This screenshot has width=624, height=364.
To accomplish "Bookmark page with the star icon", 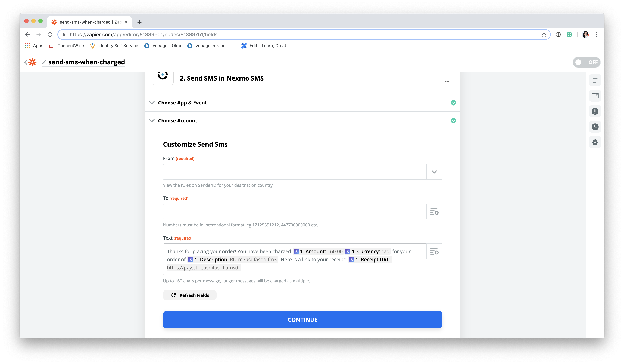I will (x=544, y=35).
